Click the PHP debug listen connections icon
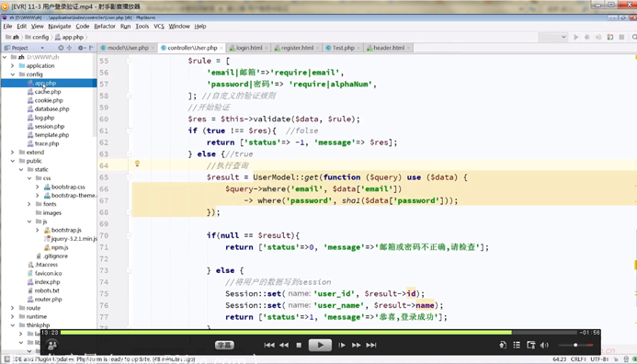The image size is (637, 364). point(609,37)
